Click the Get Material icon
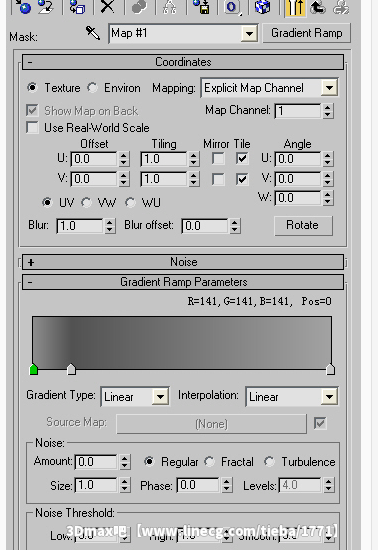Viewport: 378px width, 550px height. [x=22, y=7]
